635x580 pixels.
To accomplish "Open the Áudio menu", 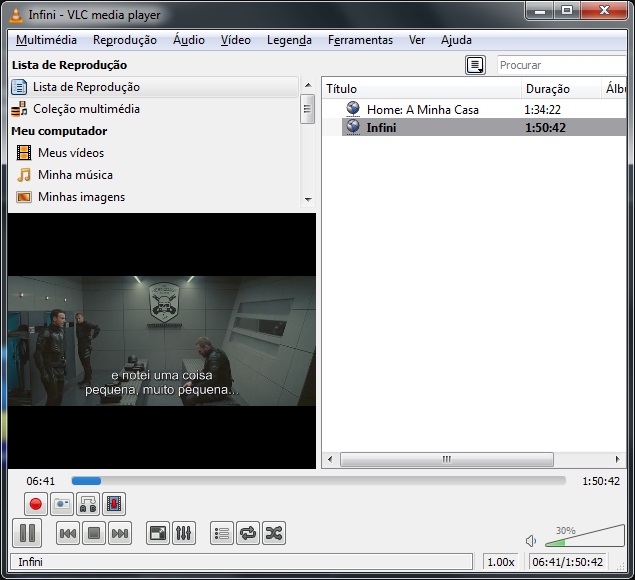I will tap(189, 40).
